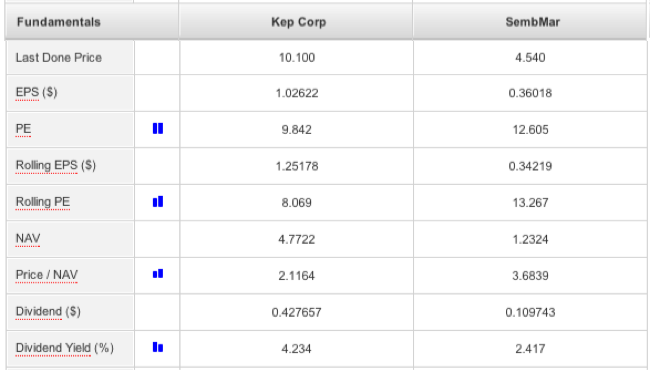This screenshot has height=372, width=650.
Task: Click the Fundamentals column header
Action: point(58,22)
